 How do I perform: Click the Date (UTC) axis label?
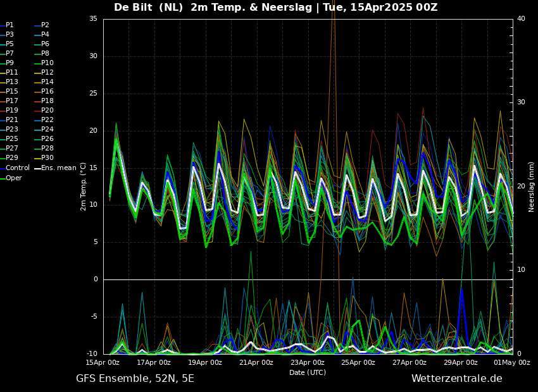[308, 372]
